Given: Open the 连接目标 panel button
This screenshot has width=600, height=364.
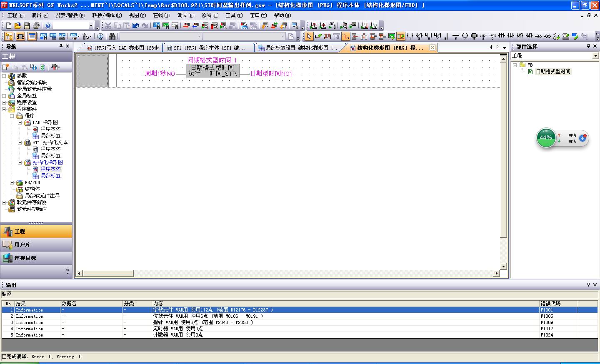Looking at the screenshot, I should [36, 258].
